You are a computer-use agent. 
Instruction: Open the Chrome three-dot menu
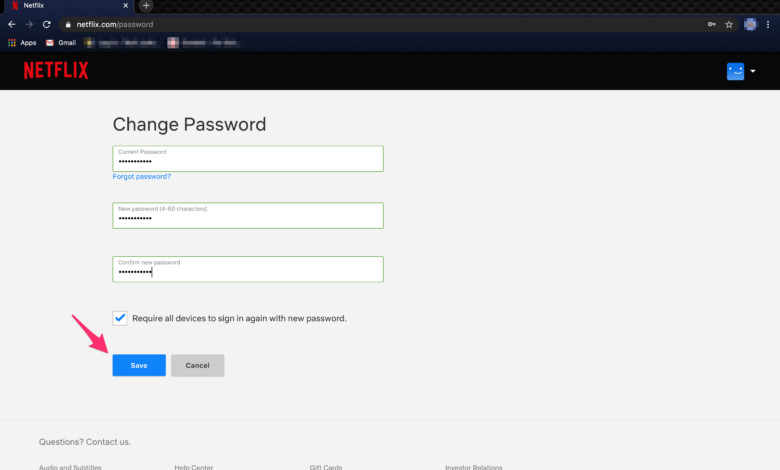tap(768, 24)
